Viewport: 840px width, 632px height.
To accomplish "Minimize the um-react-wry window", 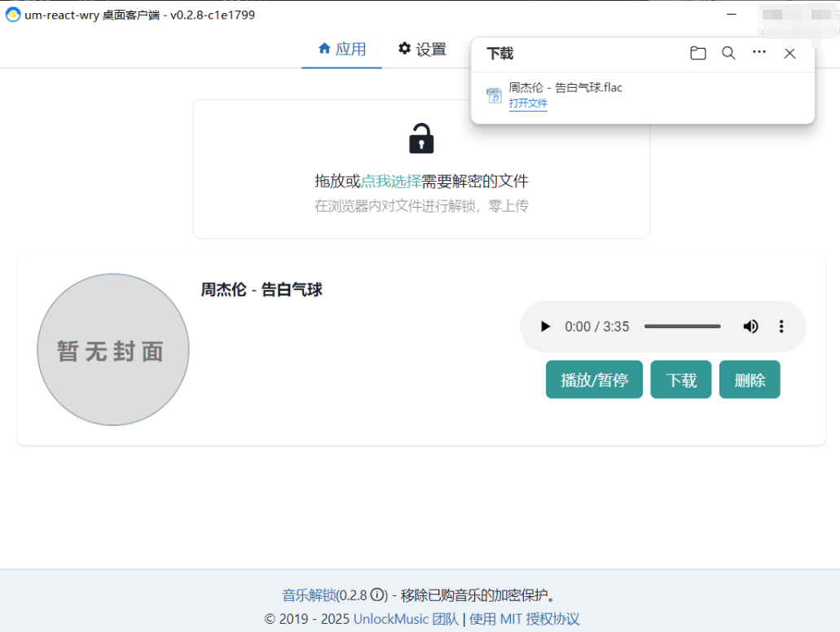I will [x=732, y=15].
